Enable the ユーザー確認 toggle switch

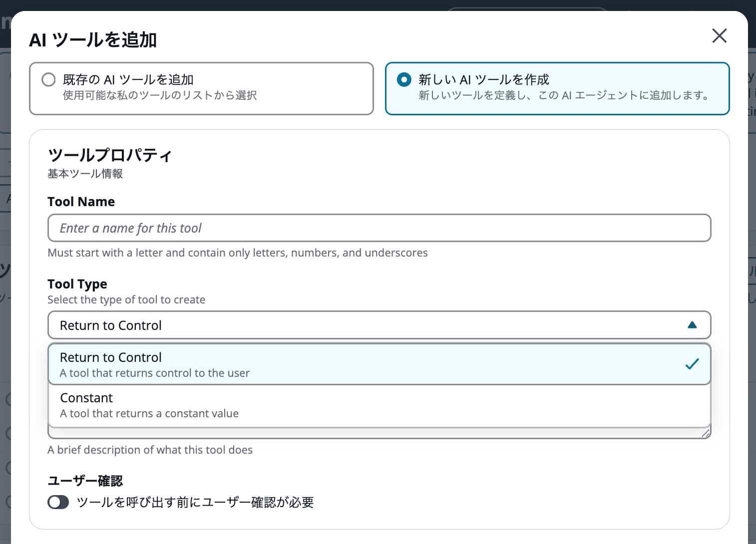click(58, 502)
